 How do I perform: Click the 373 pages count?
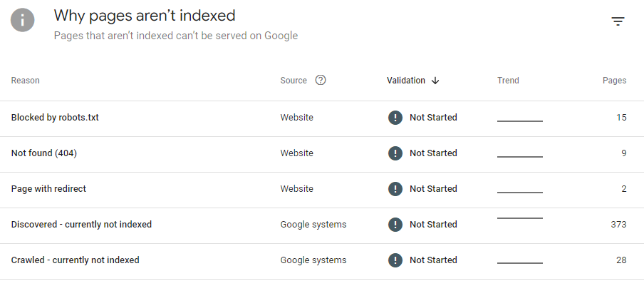tap(618, 225)
